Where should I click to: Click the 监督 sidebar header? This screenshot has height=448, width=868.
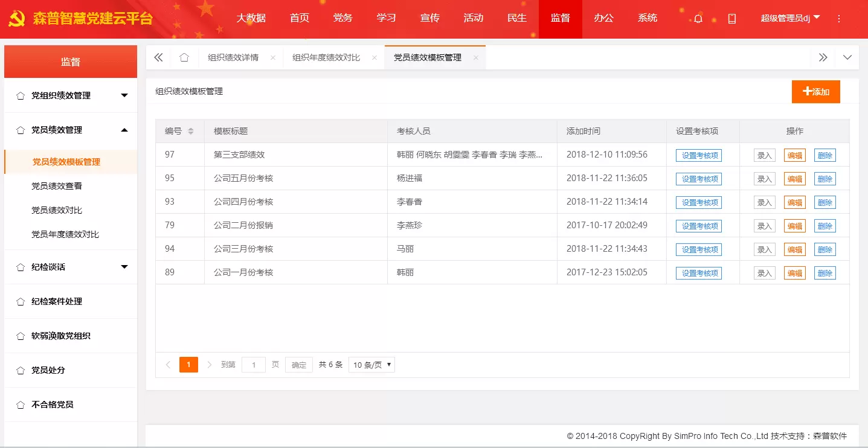(71, 62)
